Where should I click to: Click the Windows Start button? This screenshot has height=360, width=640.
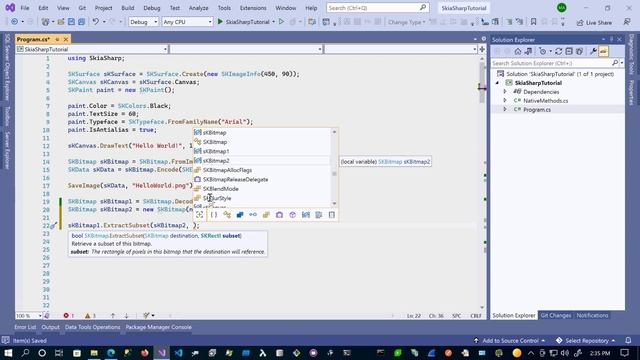(8, 353)
